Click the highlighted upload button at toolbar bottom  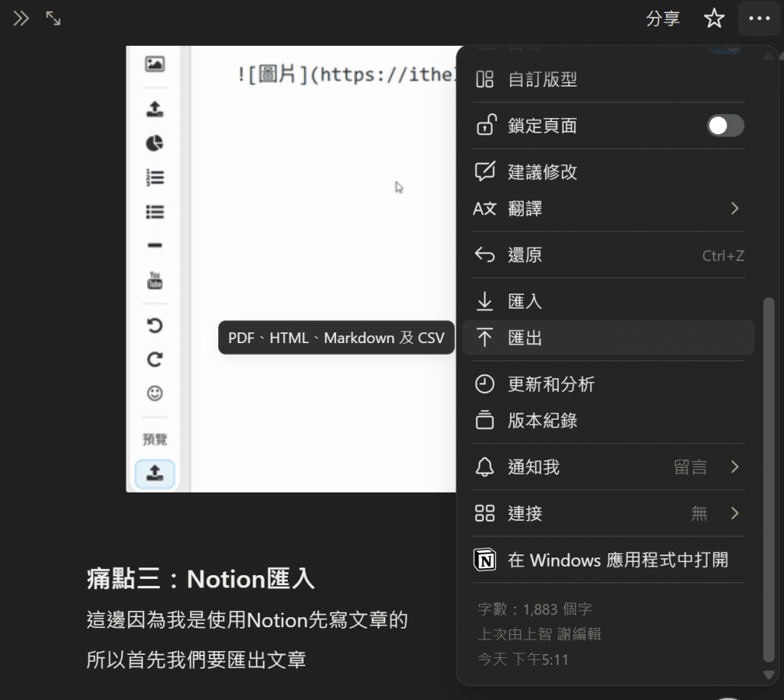pyautogui.click(x=155, y=473)
